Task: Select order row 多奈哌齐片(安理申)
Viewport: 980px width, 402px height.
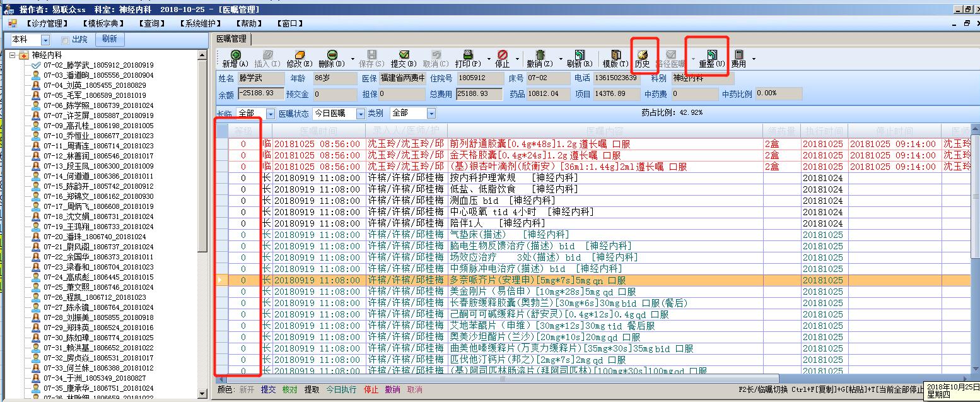Action: tap(593, 280)
